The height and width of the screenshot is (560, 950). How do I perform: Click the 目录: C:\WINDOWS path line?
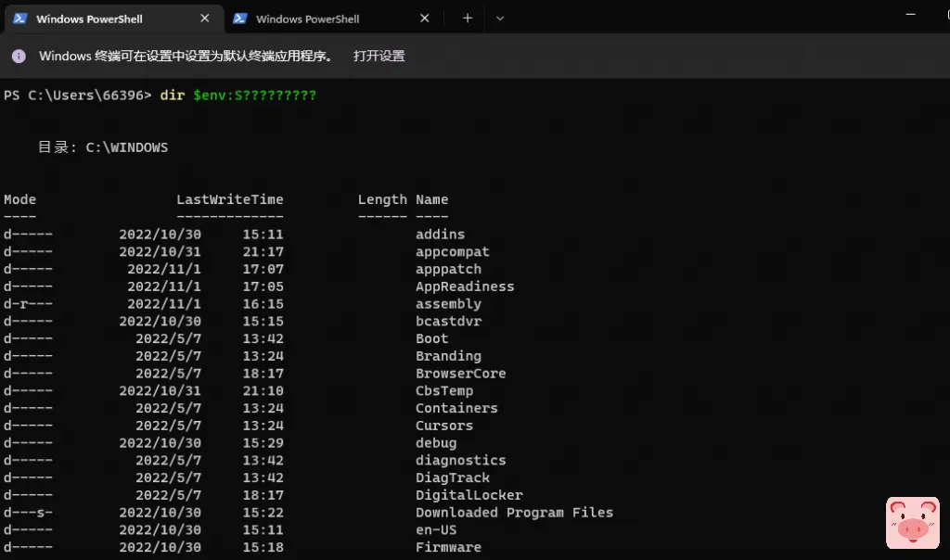point(103,147)
